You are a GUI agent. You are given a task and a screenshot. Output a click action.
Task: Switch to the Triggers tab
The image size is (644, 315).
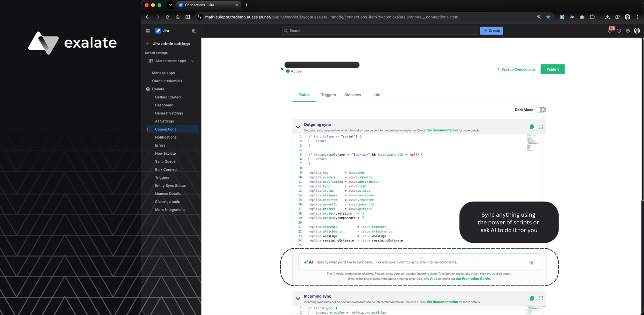328,95
